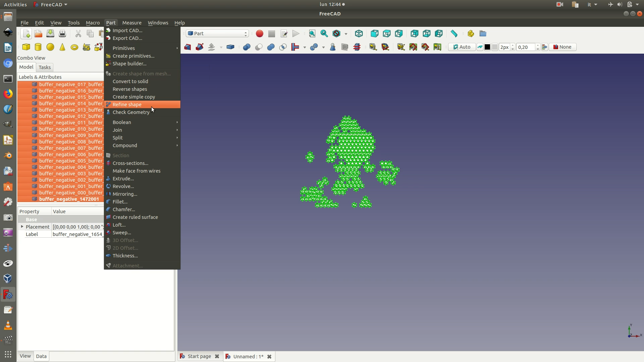Image resolution: width=644 pixels, height=362 pixels.
Task: Switch to the Start page tab
Action: pyautogui.click(x=200, y=356)
